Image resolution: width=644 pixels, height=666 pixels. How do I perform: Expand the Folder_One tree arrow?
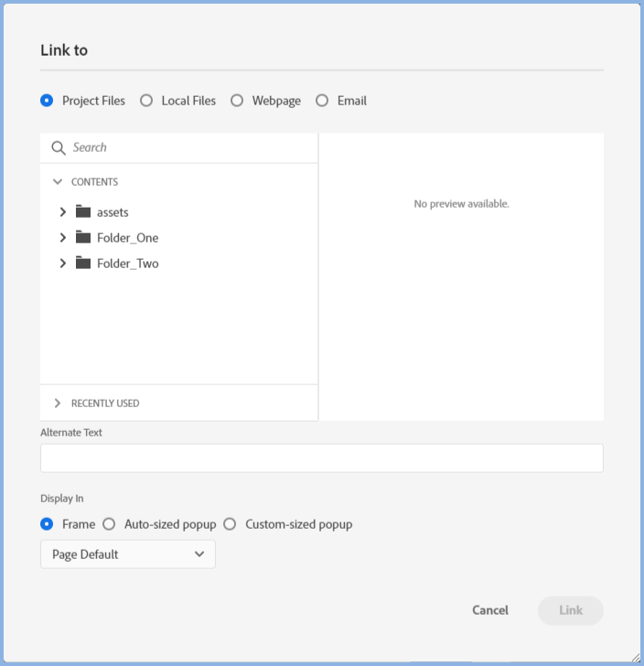[x=62, y=237]
